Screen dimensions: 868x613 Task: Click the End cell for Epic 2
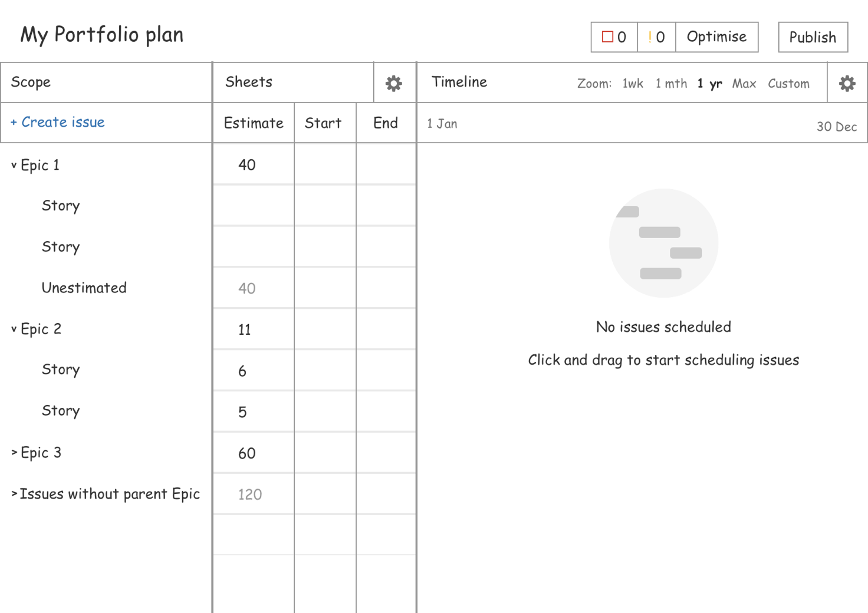click(386, 328)
